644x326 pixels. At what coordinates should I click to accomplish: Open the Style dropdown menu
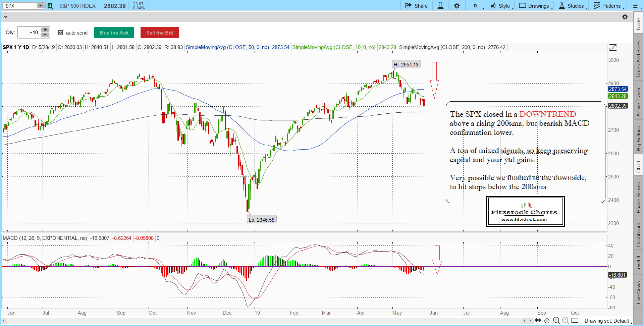coord(501,6)
